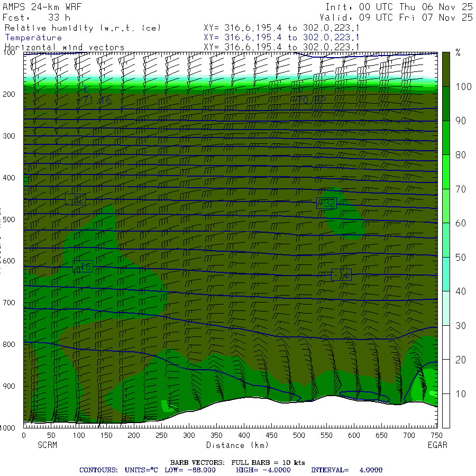Viewport: 476px width, 476px height.
Task: Click the "200" pressure axis tick label
Action: [x=9, y=94]
